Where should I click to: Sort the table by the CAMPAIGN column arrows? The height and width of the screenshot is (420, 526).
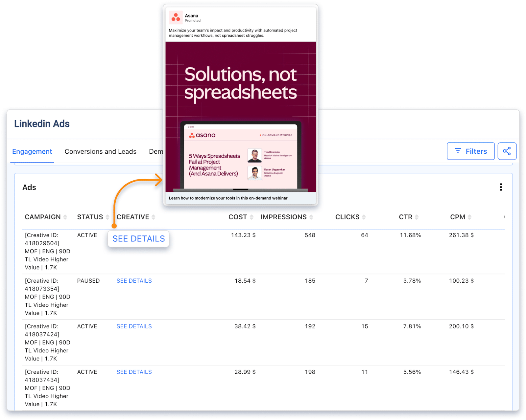[65, 217]
